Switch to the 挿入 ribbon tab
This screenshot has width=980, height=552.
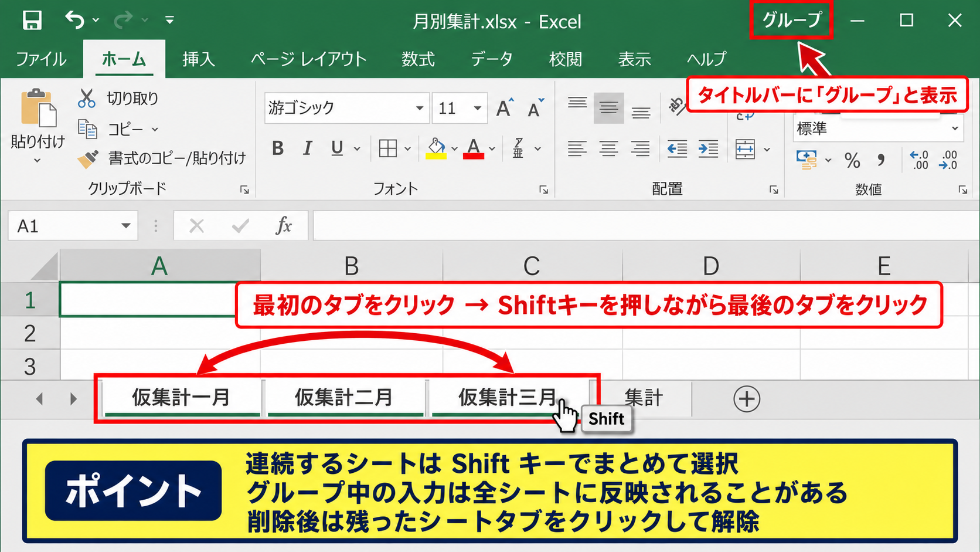pos(199,59)
